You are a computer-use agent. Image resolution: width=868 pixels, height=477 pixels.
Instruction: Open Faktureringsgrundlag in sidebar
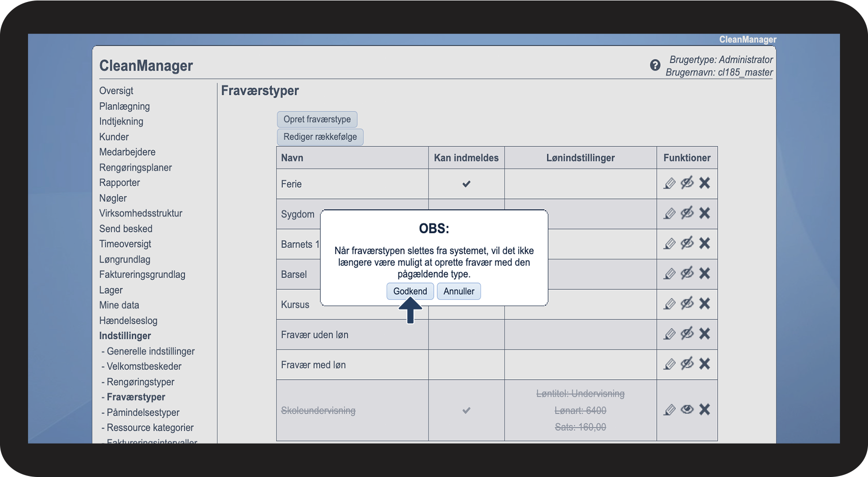[x=142, y=275]
